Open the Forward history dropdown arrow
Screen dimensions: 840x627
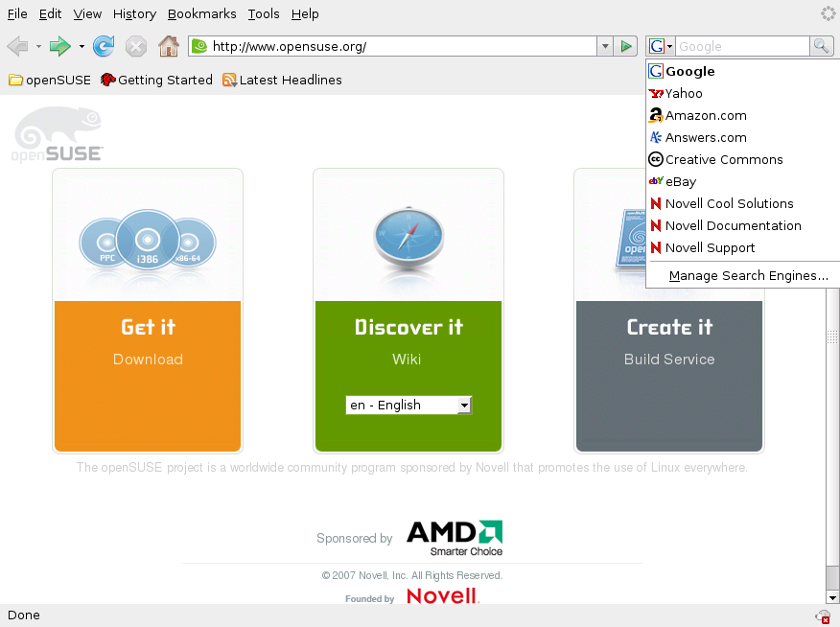[x=82, y=47]
